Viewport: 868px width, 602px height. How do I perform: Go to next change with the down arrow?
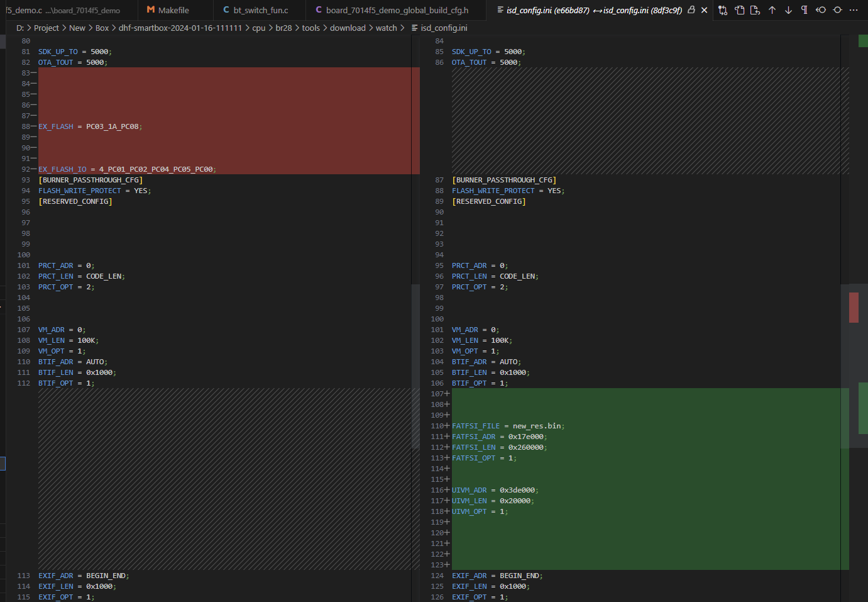click(788, 10)
